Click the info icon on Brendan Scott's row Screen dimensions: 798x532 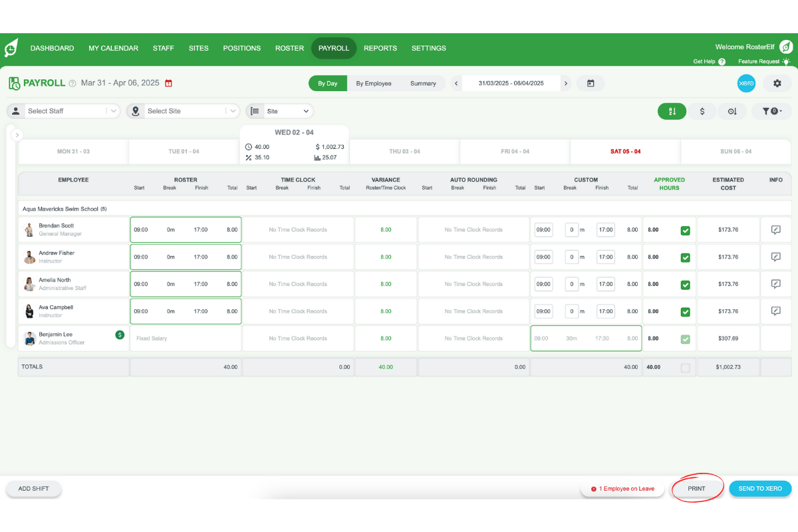(776, 229)
